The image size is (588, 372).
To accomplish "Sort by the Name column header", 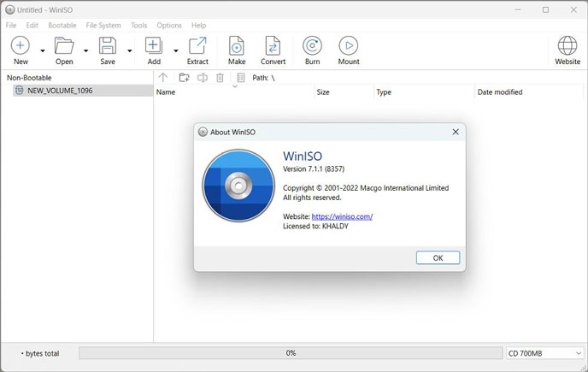I will click(235, 92).
